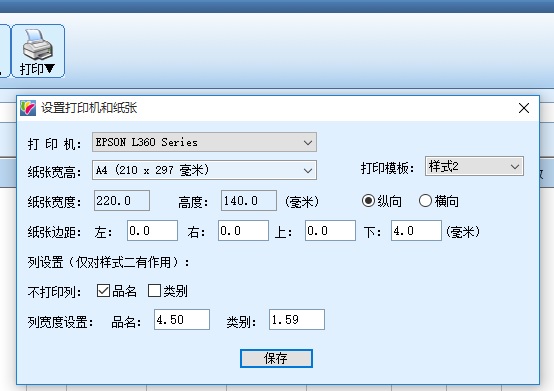Click the dialog app icon beside 设置打印机和纸张
This screenshot has height=391, width=554.
(x=28, y=108)
